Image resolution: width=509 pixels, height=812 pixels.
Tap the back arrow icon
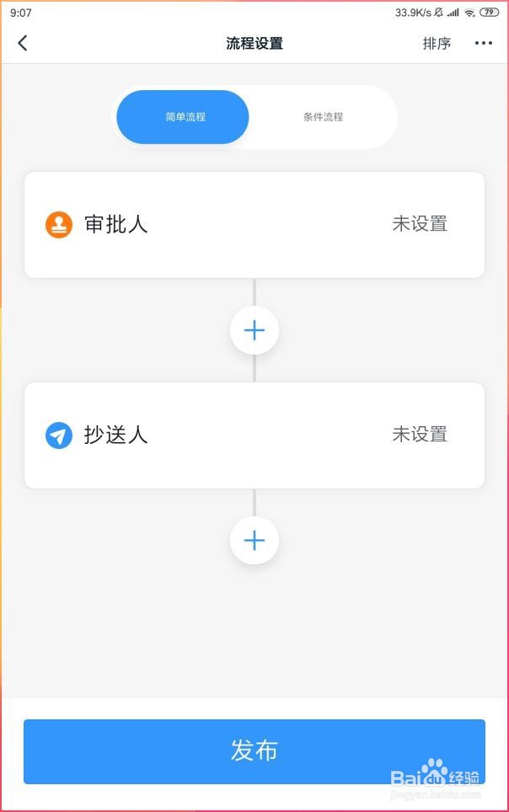22,43
